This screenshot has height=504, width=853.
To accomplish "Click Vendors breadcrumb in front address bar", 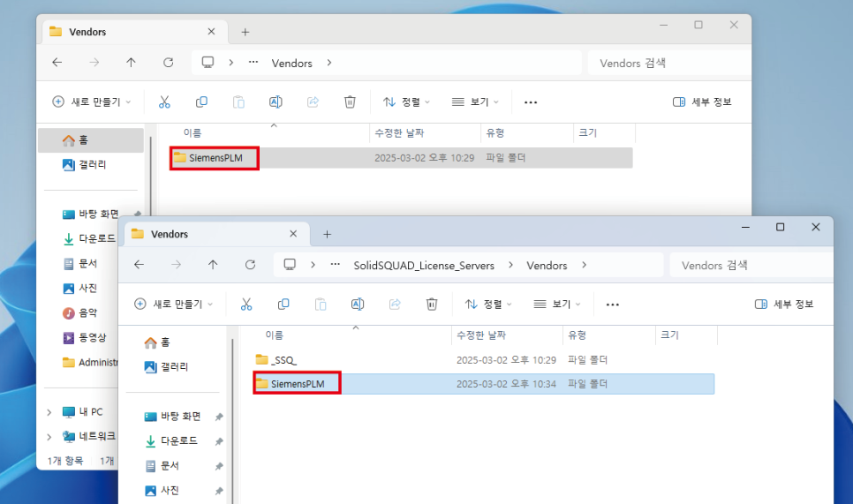I will [x=547, y=266].
